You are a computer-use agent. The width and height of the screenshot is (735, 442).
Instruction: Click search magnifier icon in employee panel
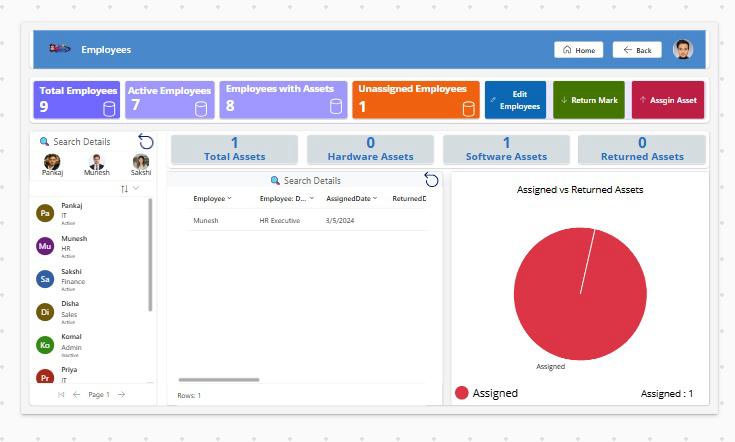tap(45, 142)
